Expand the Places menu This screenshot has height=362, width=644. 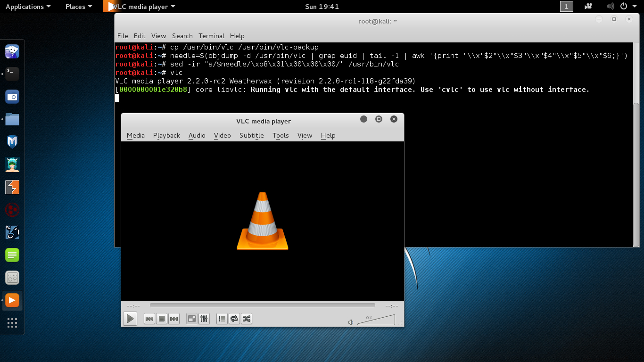click(x=79, y=7)
